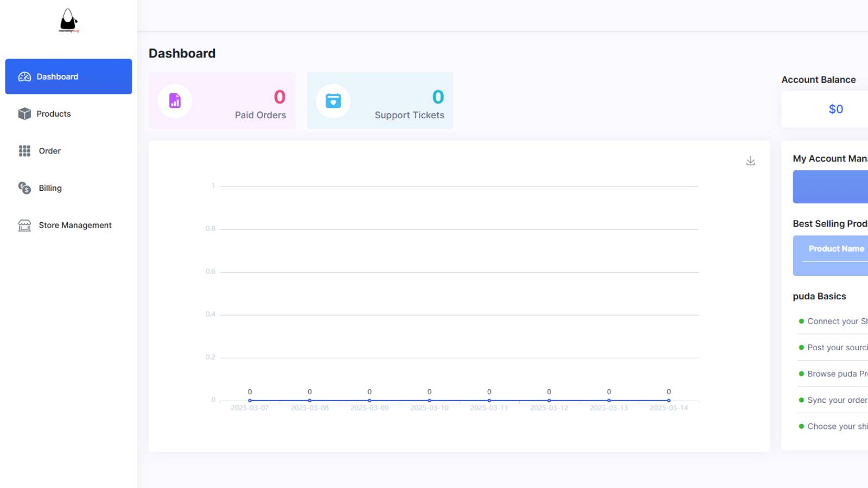Open the Products sidebar item
Viewport: 868px width, 488px height.
pyautogui.click(x=68, y=114)
